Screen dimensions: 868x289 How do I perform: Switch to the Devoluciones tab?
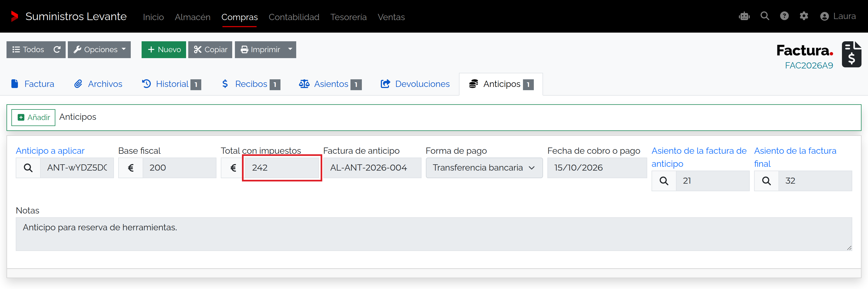(x=415, y=84)
